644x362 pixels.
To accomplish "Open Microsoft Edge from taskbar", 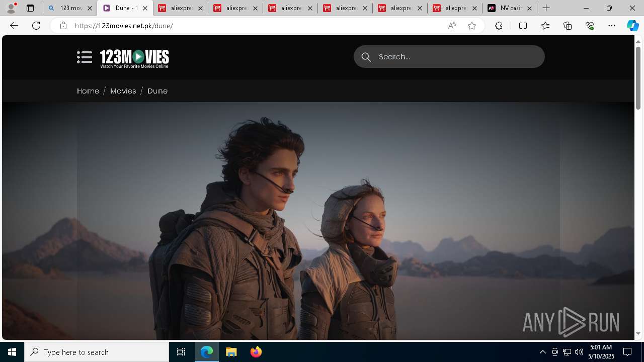I will coord(207,352).
